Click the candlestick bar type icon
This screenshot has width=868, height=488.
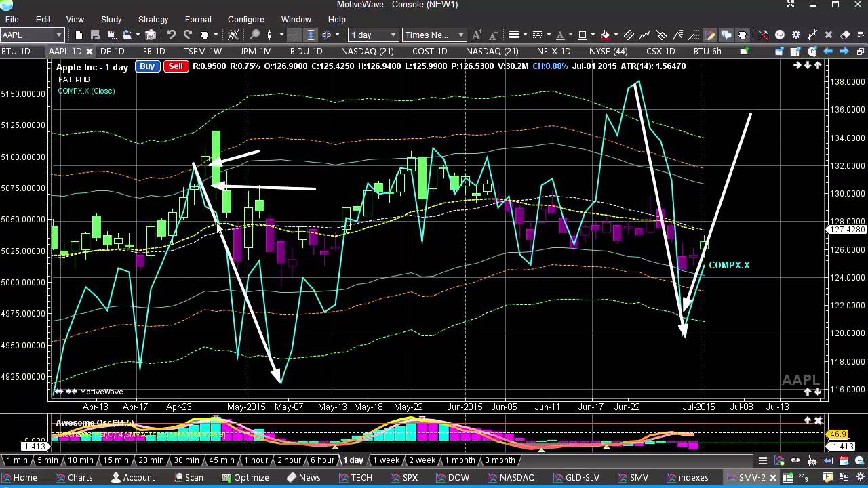click(269, 35)
